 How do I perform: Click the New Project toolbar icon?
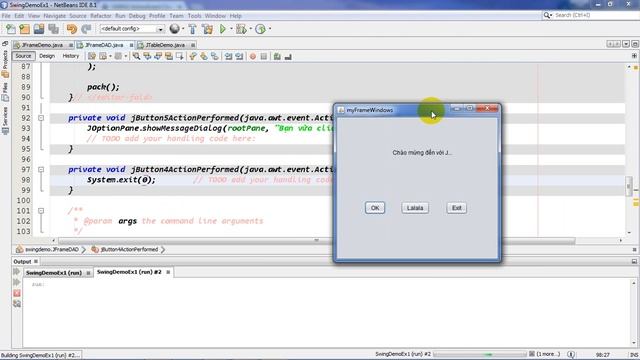[24, 29]
